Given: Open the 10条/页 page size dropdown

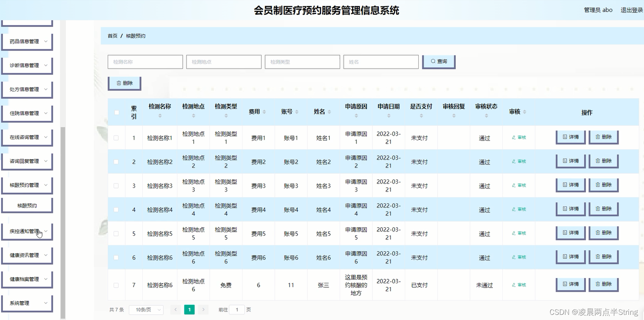Looking at the screenshot, I should coord(146,310).
